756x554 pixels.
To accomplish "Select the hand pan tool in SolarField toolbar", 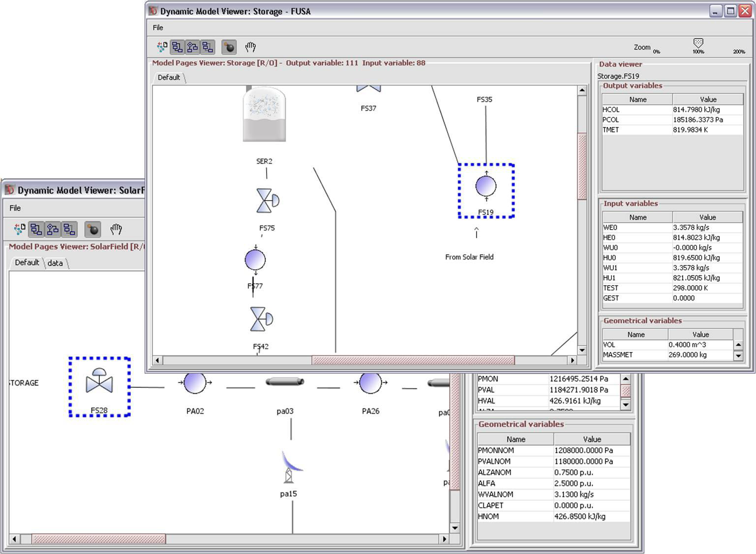I will pyautogui.click(x=116, y=229).
